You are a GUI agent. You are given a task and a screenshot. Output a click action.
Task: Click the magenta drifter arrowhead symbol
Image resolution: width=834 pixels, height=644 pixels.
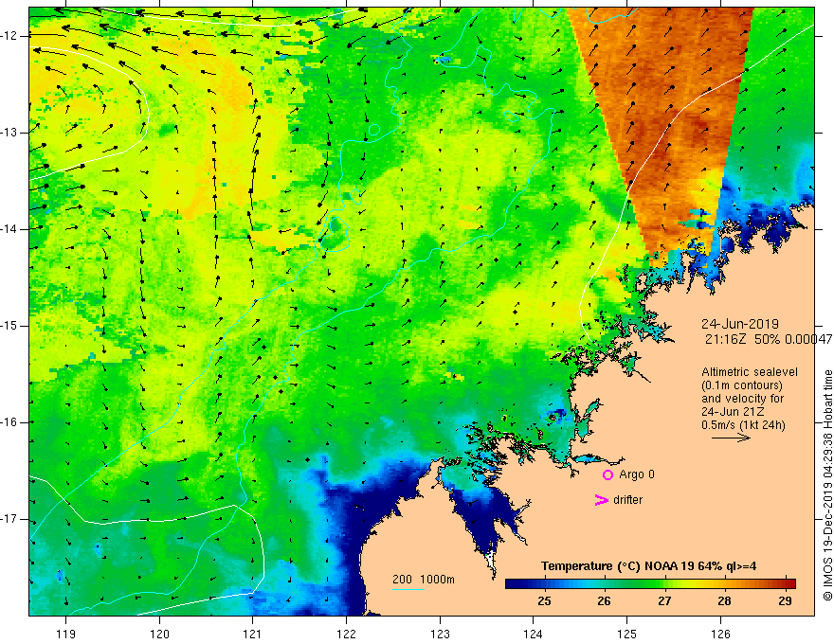[x=601, y=500]
